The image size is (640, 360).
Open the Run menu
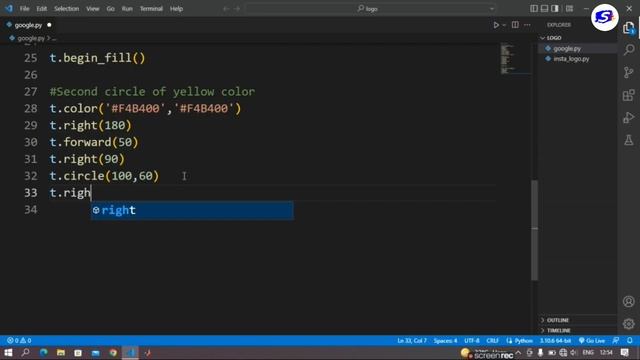click(127, 9)
